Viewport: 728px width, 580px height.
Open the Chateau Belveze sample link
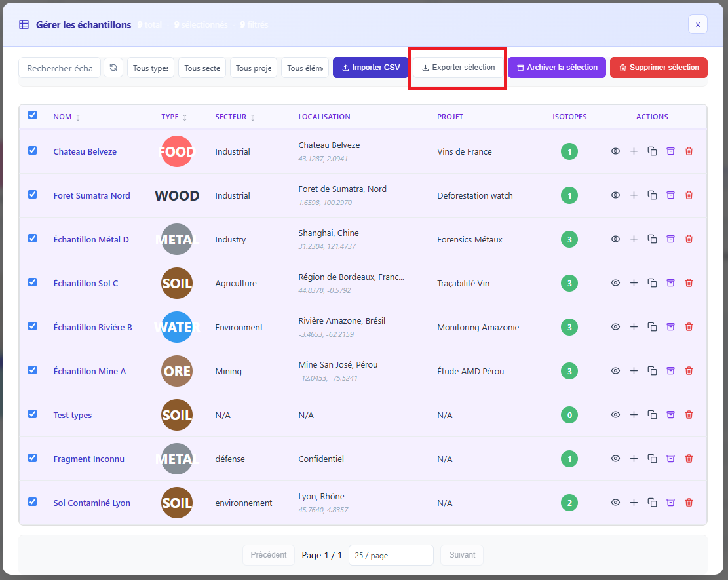pyautogui.click(x=85, y=151)
